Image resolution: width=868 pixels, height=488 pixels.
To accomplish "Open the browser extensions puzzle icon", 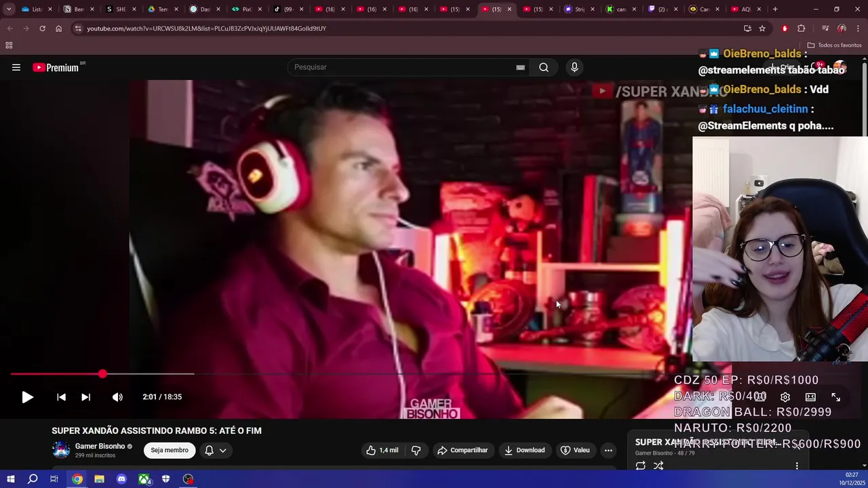I will pos(802,28).
